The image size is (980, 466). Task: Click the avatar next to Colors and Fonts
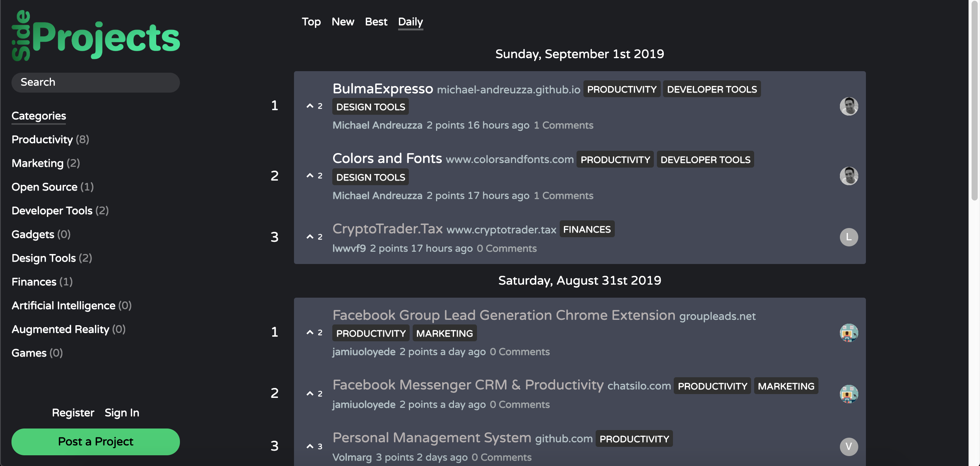[x=849, y=176]
